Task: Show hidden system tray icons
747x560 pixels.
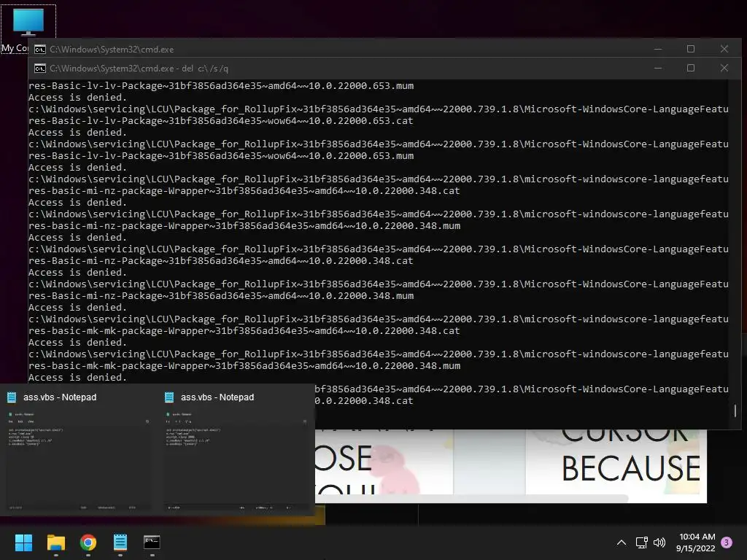Action: (622, 542)
